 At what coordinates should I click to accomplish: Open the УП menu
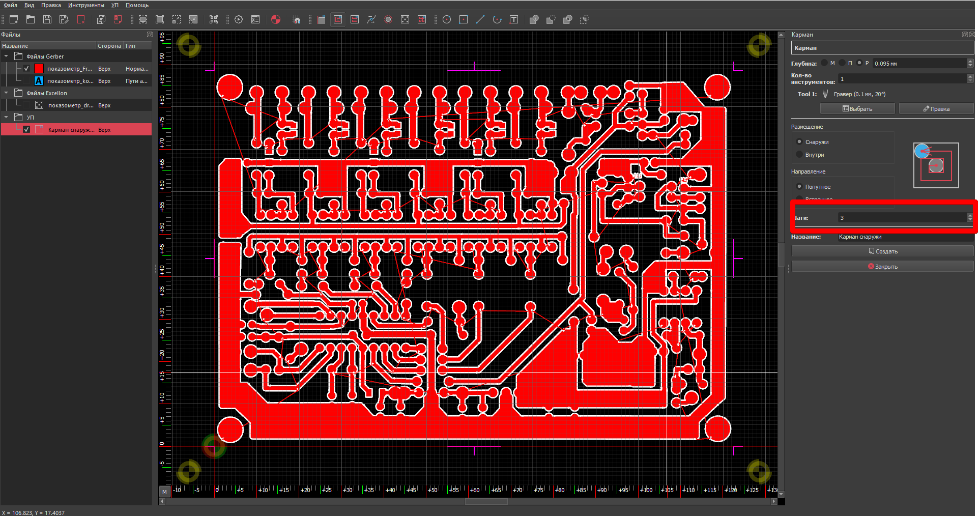click(x=115, y=5)
